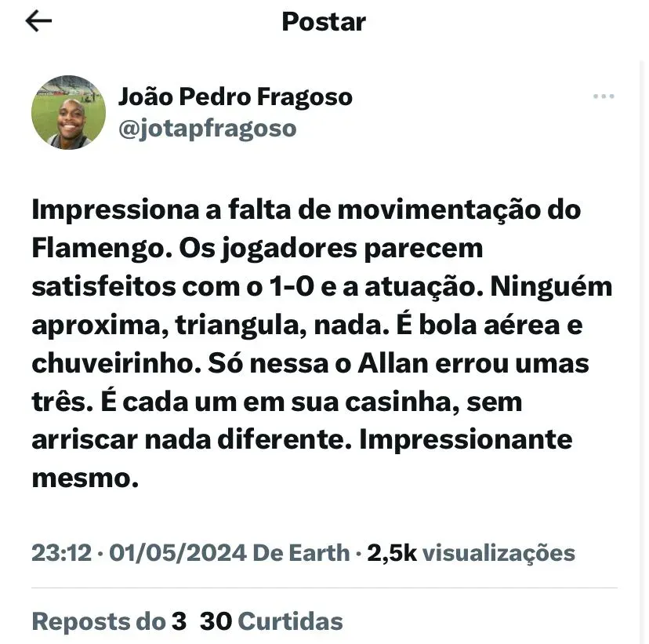Click the visualizações label
649x644 pixels.
click(499, 553)
